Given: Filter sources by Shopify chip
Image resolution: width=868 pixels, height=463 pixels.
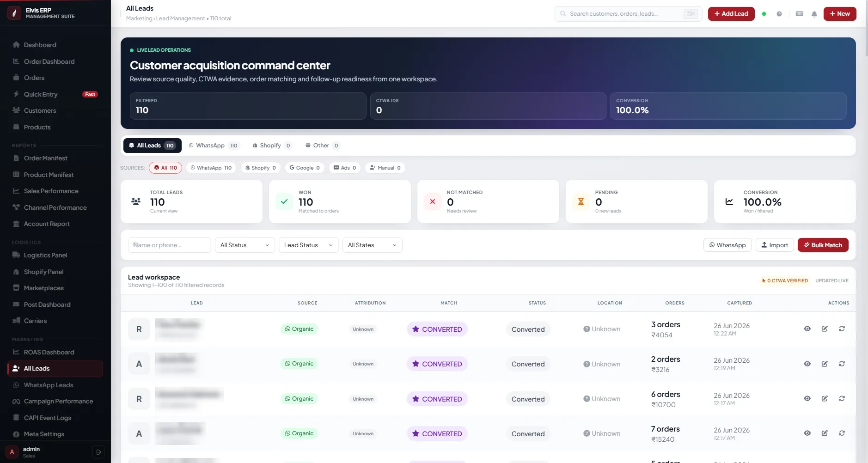Looking at the screenshot, I should click(261, 168).
